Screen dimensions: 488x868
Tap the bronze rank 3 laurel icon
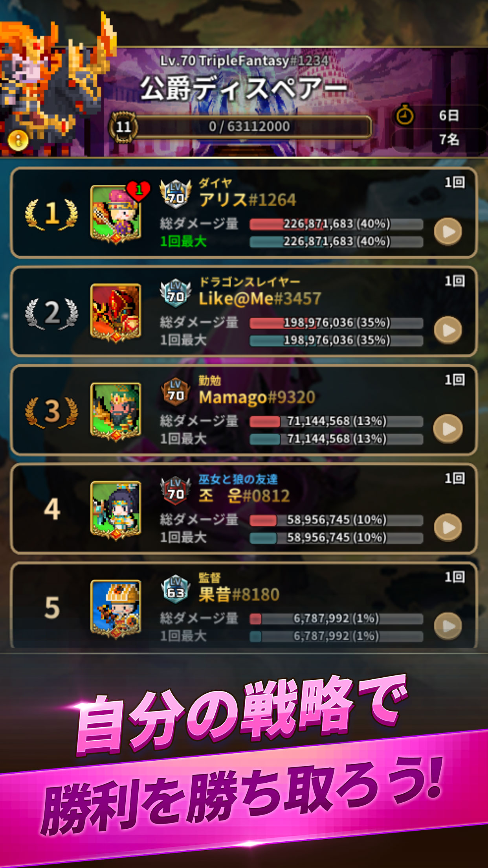[x=51, y=411]
